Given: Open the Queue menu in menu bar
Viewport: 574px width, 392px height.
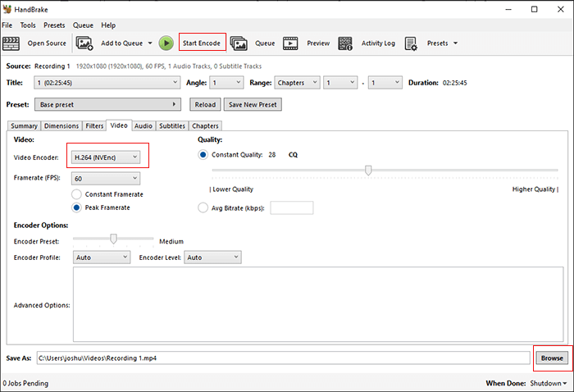Looking at the screenshot, I should pos(83,25).
